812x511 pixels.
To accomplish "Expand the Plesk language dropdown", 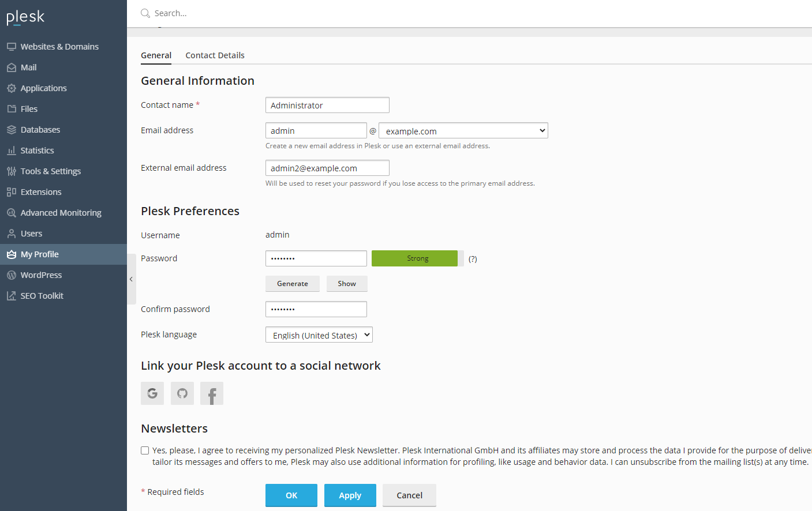I will tap(319, 335).
